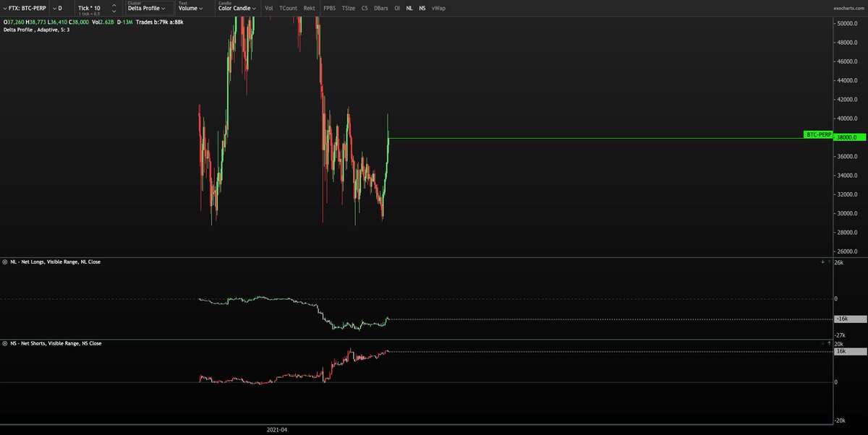Enable the TCount indicator

[x=289, y=8]
